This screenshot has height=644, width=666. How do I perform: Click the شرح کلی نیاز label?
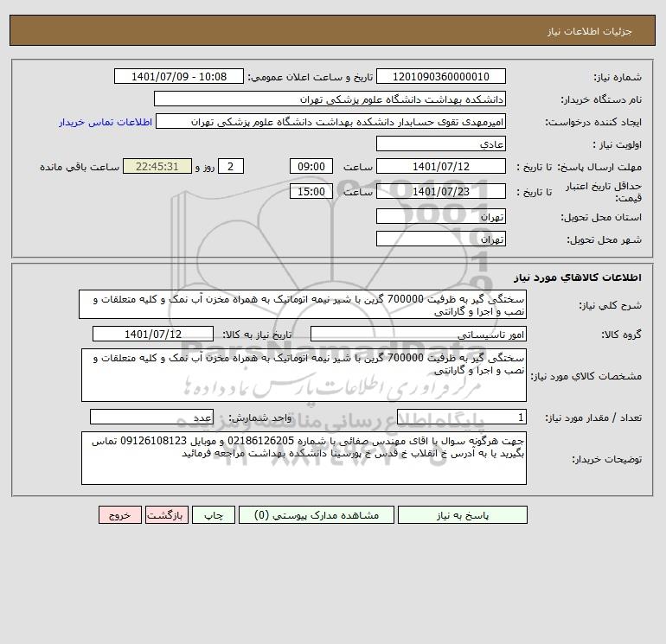(611, 306)
